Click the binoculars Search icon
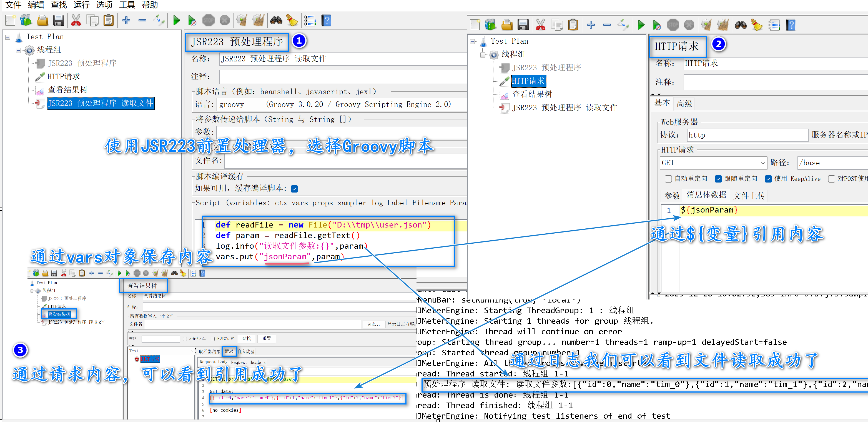Screen dimensions: 868x422 [276, 21]
